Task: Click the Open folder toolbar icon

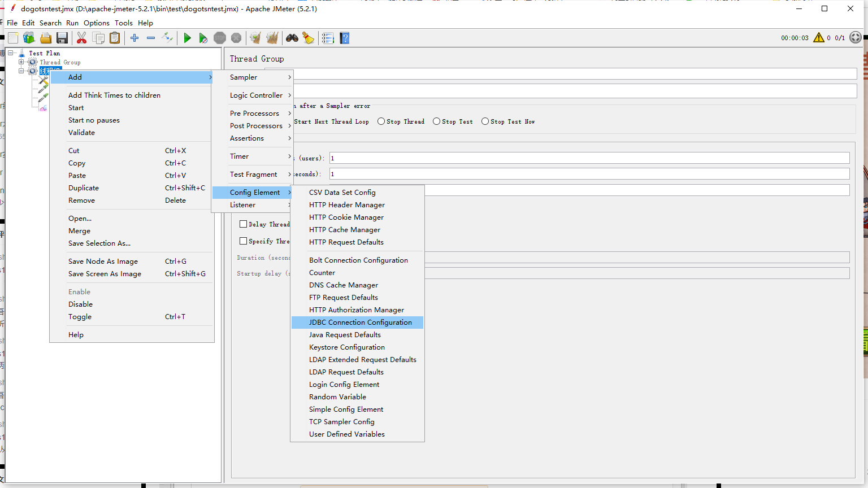Action: point(46,38)
